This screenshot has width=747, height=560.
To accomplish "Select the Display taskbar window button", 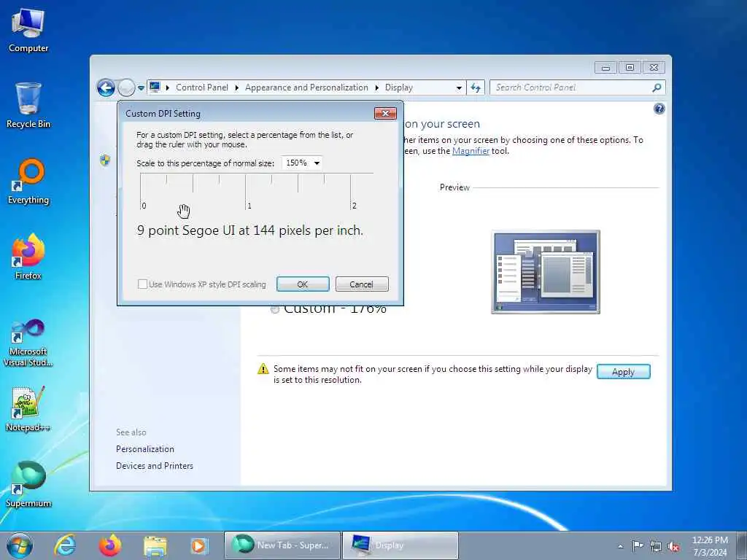I will 400,545.
